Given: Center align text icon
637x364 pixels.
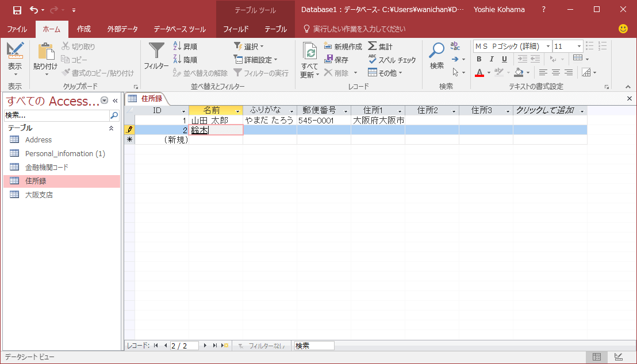Looking at the screenshot, I should 556,73.
